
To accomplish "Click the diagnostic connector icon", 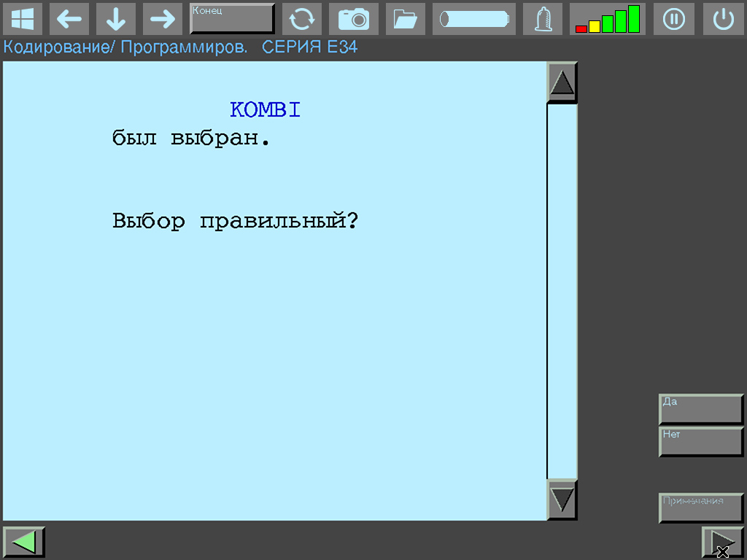I will (x=542, y=19).
